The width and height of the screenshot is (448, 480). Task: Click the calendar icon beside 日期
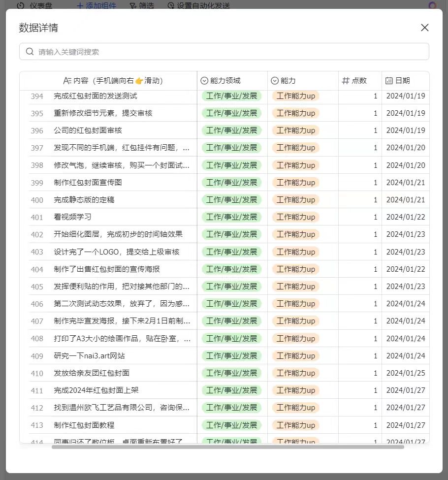tap(389, 81)
